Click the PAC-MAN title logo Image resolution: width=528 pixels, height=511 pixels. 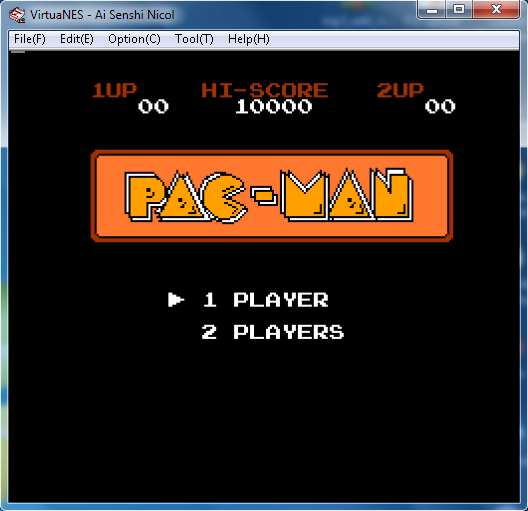pyautogui.click(x=272, y=196)
